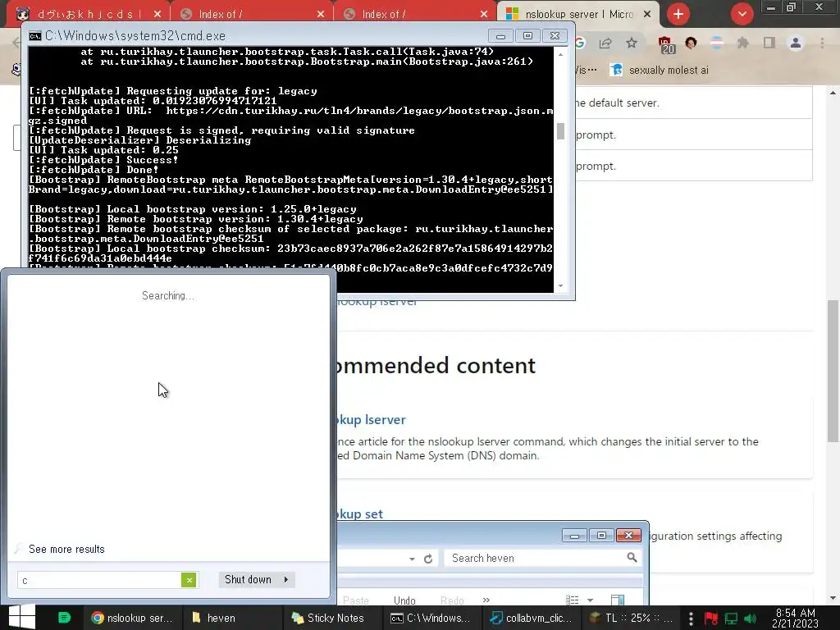This screenshot has width=840, height=630.
Task: Click the magnifier icon in Explorer search
Action: click(632, 558)
